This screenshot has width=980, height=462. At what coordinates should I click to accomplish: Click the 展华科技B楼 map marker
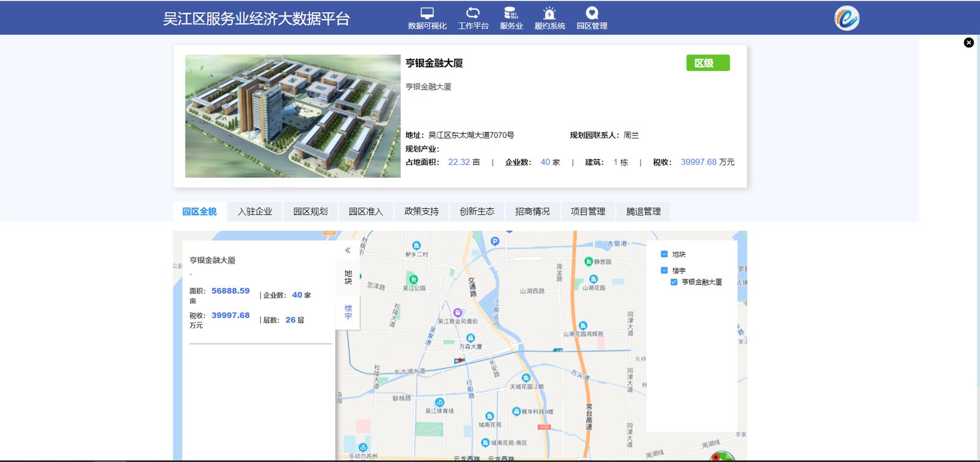(516, 412)
